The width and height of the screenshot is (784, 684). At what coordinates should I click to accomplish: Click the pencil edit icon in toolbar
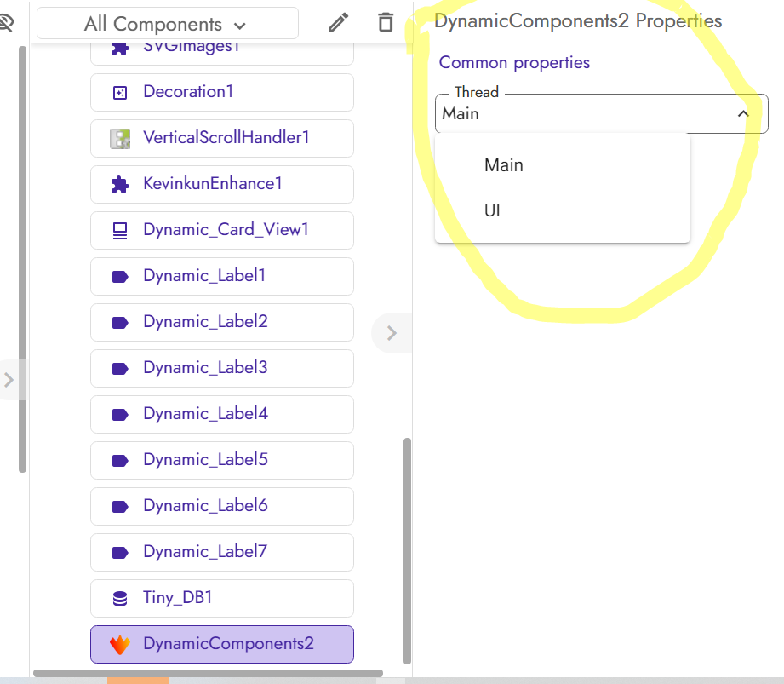coord(338,23)
